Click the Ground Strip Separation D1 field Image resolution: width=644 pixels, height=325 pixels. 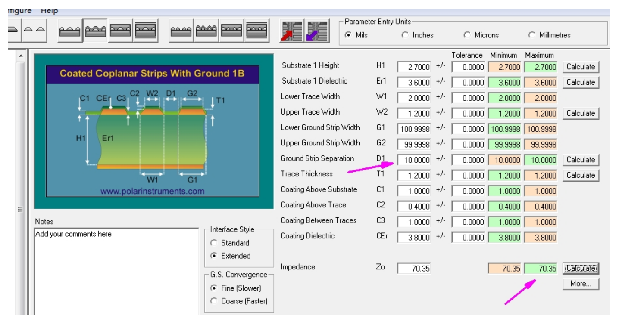[x=414, y=160]
